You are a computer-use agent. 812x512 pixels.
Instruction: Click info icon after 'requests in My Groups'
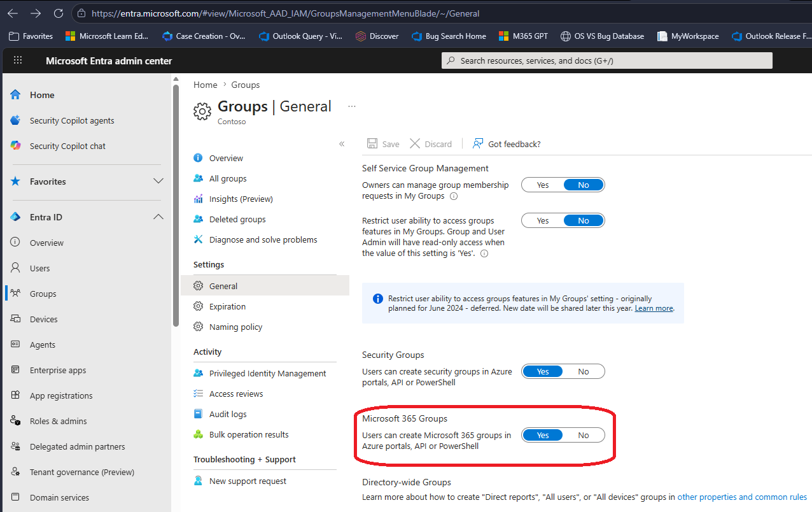(454, 196)
